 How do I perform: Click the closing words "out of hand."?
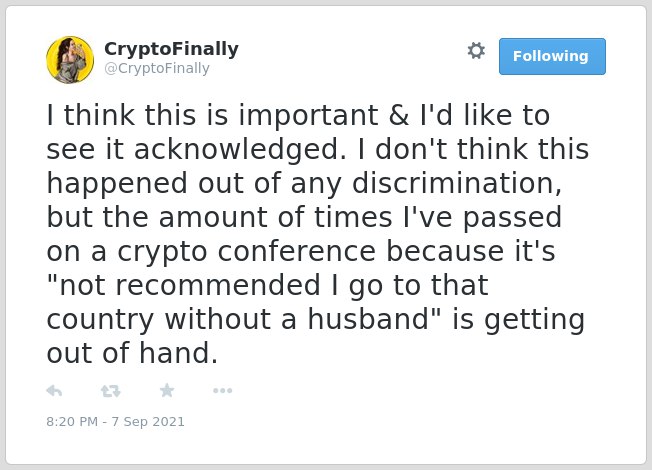[x=132, y=353]
